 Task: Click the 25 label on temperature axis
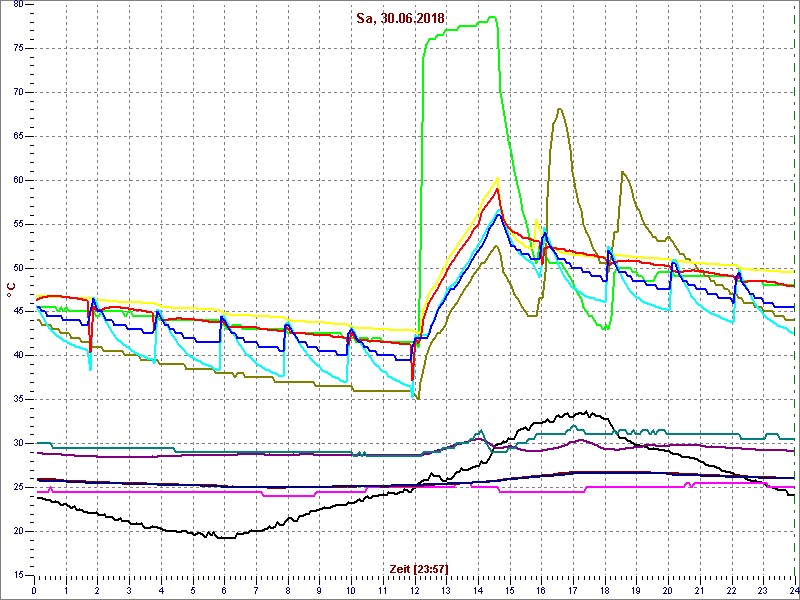[x=17, y=488]
